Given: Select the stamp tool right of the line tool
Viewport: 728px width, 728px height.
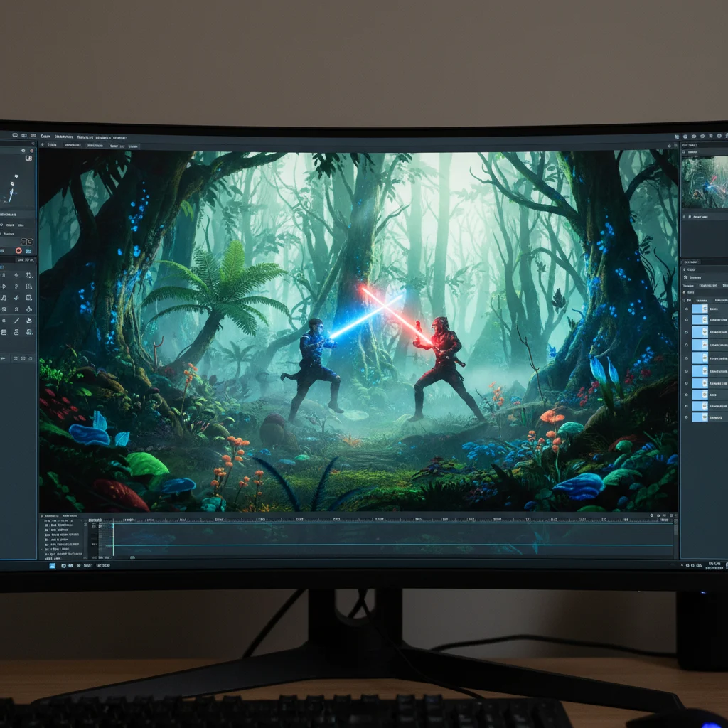Looking at the screenshot, I should point(29,320).
